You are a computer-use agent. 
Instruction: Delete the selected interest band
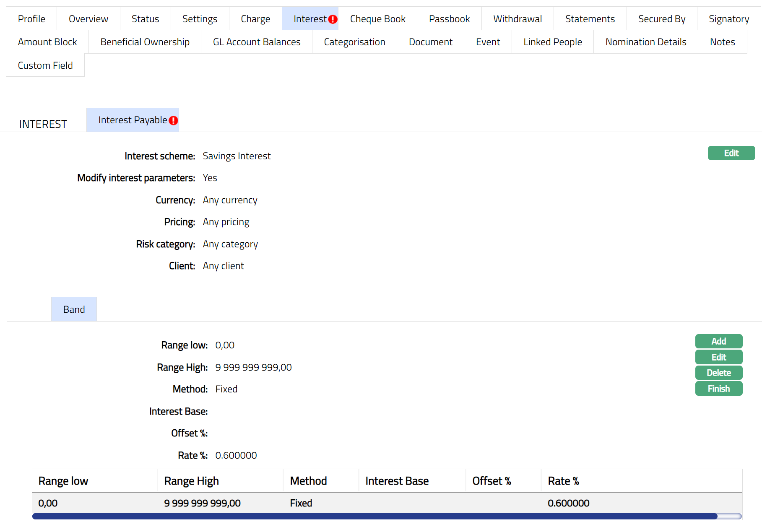[718, 373]
